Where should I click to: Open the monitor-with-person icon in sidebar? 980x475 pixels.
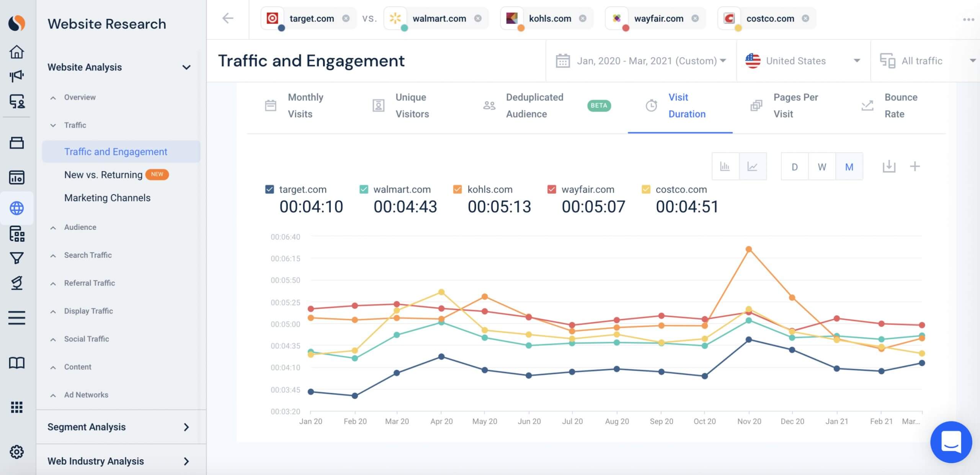pyautogui.click(x=17, y=102)
